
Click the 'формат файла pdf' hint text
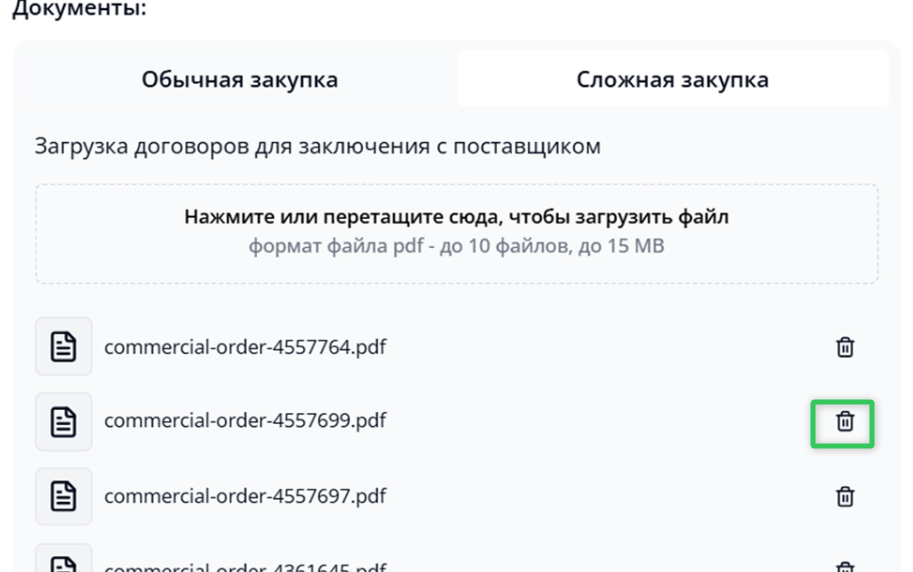click(456, 245)
